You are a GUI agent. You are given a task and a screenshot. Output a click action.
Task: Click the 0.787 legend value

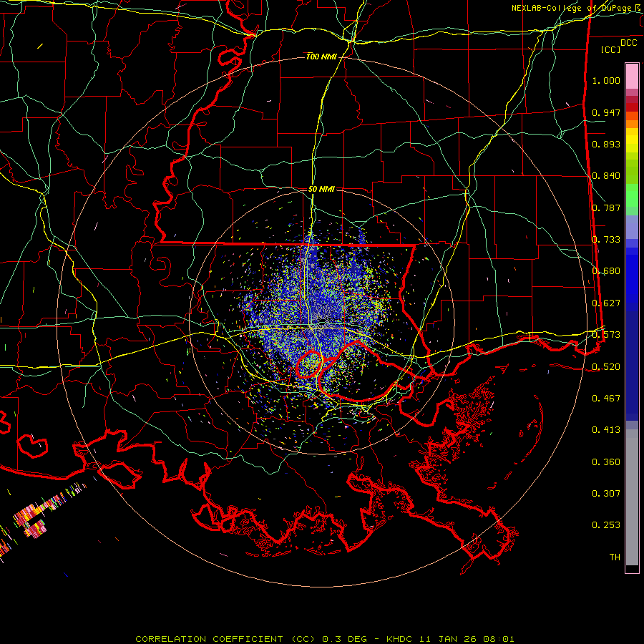click(606, 208)
